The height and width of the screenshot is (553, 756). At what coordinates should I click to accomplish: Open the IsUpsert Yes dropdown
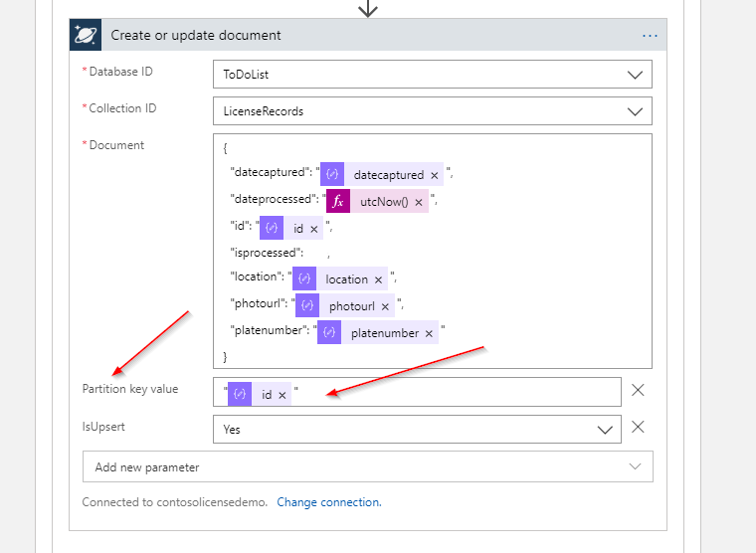coord(604,430)
